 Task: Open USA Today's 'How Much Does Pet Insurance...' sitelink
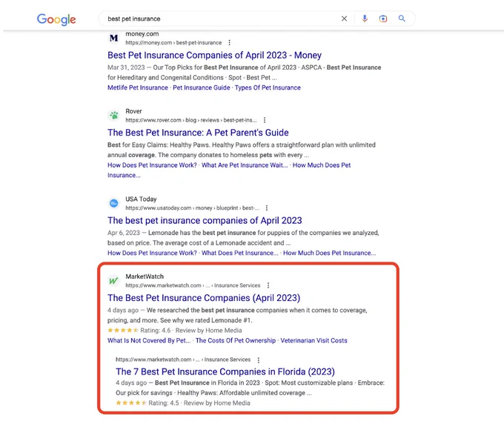click(330, 253)
